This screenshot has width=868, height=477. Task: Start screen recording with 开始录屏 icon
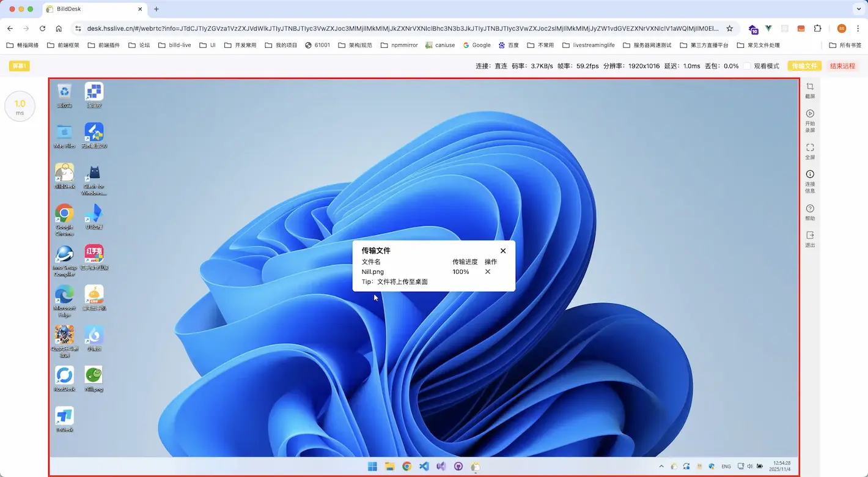810,114
